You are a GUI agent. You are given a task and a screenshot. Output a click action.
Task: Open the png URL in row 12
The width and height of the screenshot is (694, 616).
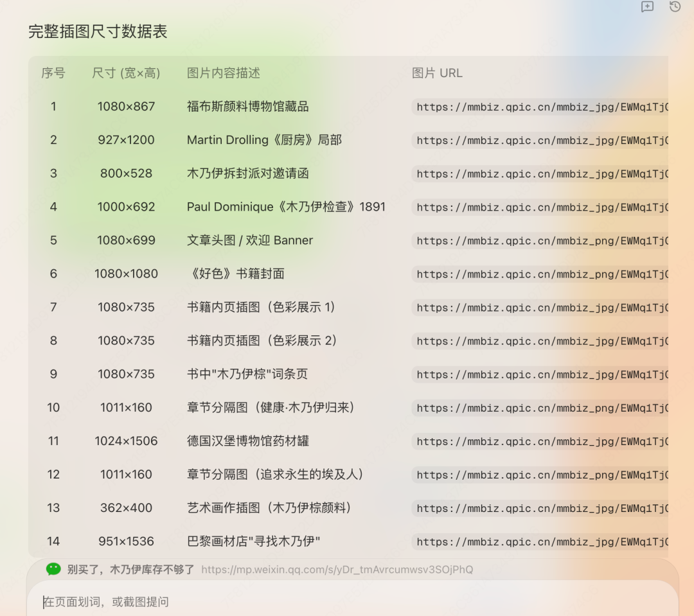pos(540,475)
